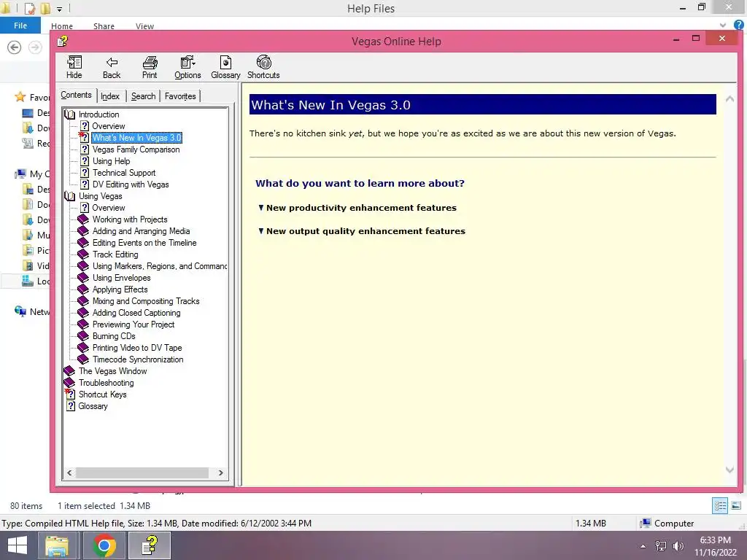Screen dimensions: 747x560
Task: Launch Google Chrome from the taskbar
Action: click(x=104, y=545)
